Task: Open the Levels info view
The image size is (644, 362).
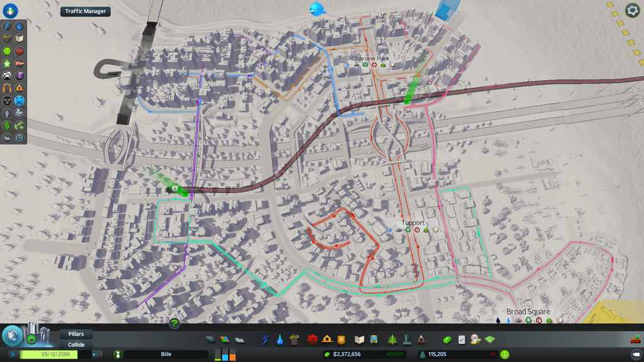Action: point(7,63)
